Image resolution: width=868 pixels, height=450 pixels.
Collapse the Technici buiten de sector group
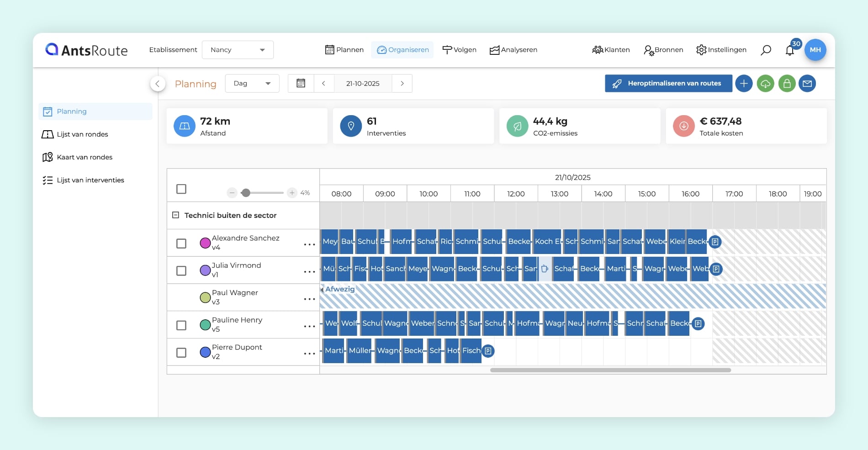click(x=175, y=215)
